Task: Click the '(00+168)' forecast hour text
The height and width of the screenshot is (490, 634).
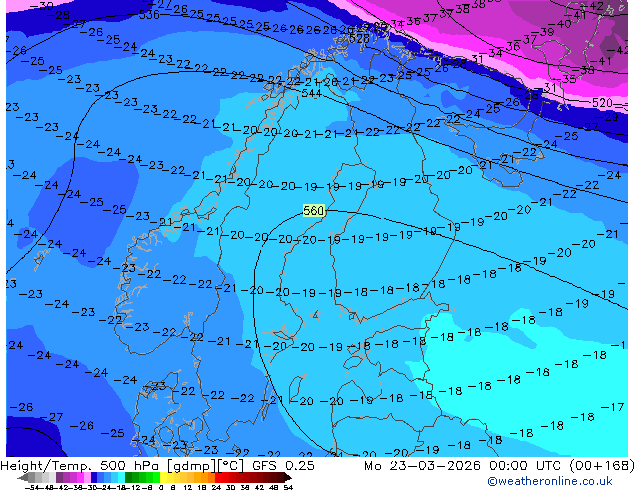Action: pos(602,466)
